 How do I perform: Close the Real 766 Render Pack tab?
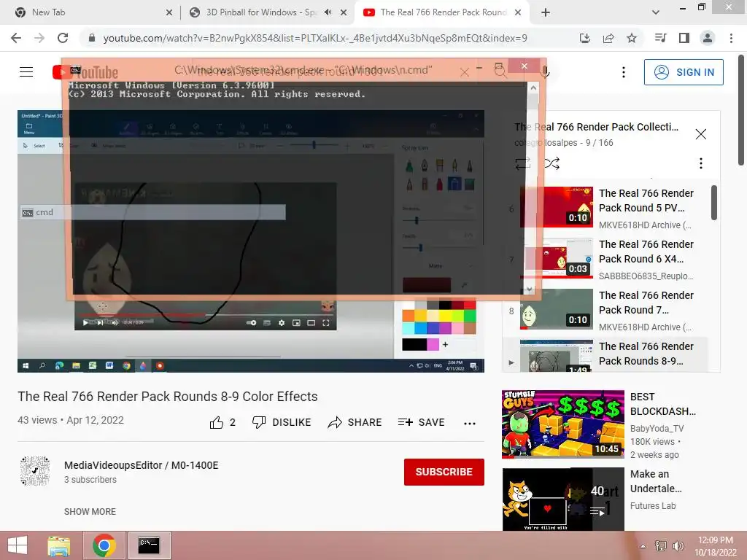click(518, 12)
